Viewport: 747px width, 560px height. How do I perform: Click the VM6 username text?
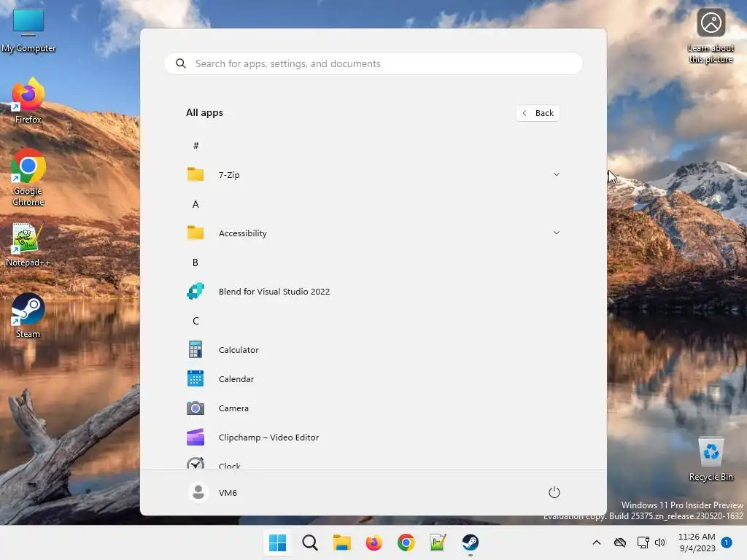[x=228, y=492]
